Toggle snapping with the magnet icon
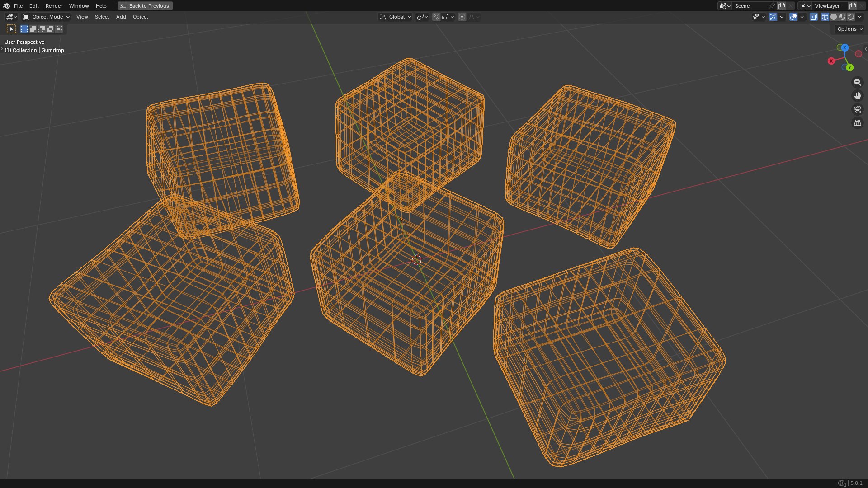 coord(436,17)
